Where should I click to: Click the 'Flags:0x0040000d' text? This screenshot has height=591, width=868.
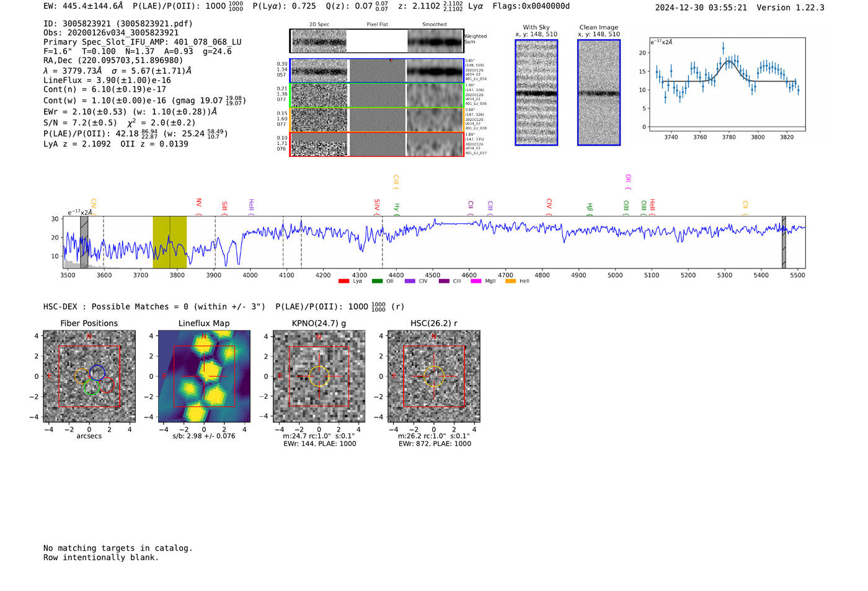pyautogui.click(x=531, y=6)
